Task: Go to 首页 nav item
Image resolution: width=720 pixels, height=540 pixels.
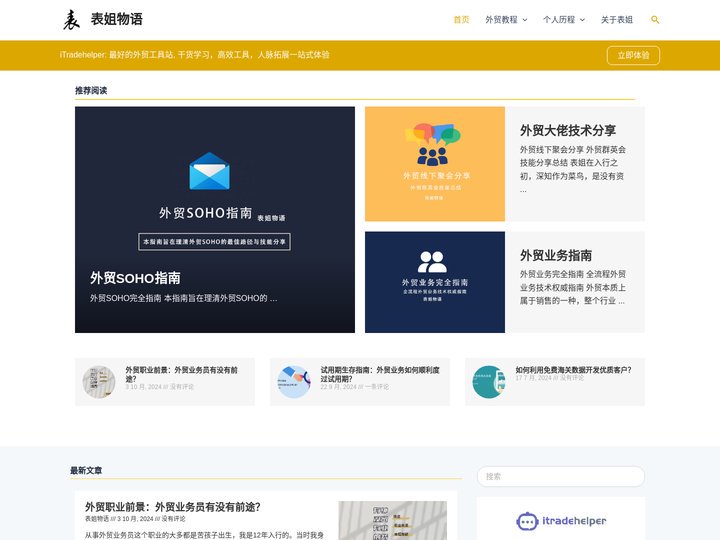Action: tap(461, 20)
